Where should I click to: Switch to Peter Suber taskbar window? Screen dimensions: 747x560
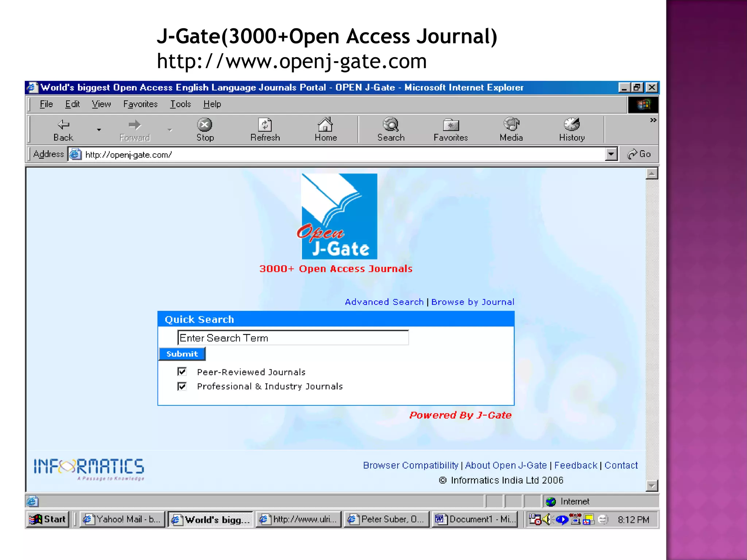[x=387, y=519]
